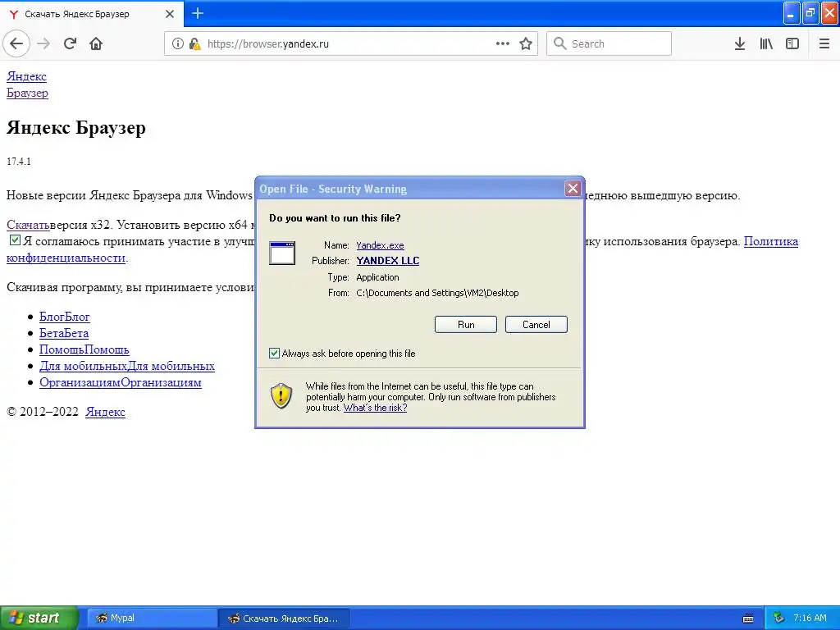The width and height of the screenshot is (840, 630).
Task: Open the БетаБета list link
Action: 64,333
